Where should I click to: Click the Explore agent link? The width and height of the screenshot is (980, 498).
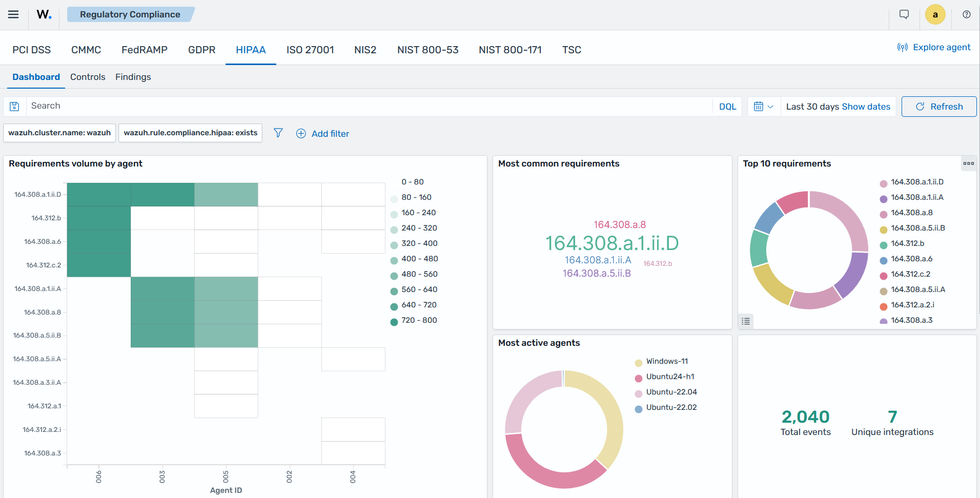pos(934,47)
